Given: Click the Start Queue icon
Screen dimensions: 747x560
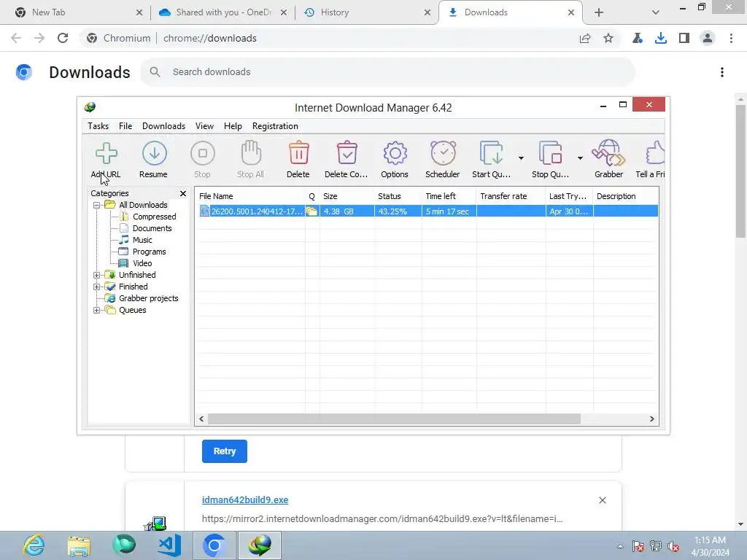Looking at the screenshot, I should [491, 153].
